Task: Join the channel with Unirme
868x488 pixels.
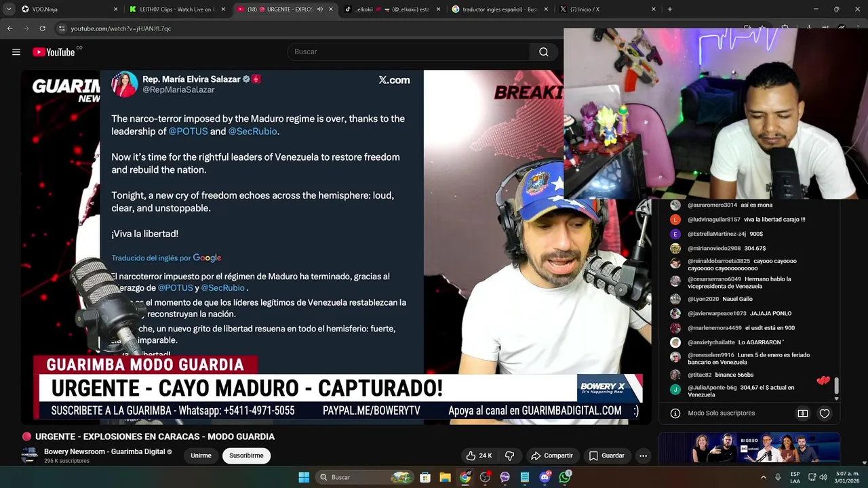Action: pos(201,455)
